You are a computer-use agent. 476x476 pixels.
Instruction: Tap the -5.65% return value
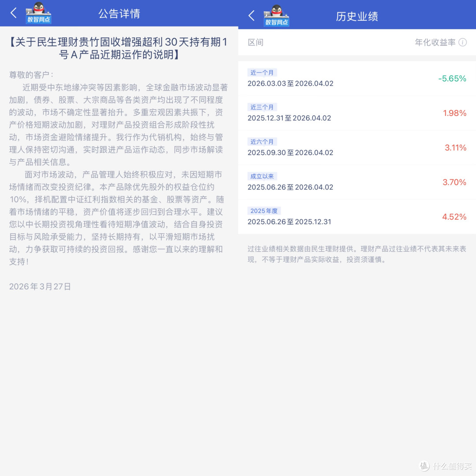452,78
